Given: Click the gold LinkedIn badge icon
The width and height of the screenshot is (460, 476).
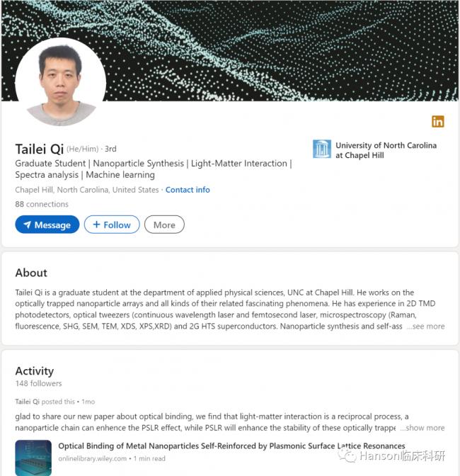Looking at the screenshot, I should pos(438,121).
